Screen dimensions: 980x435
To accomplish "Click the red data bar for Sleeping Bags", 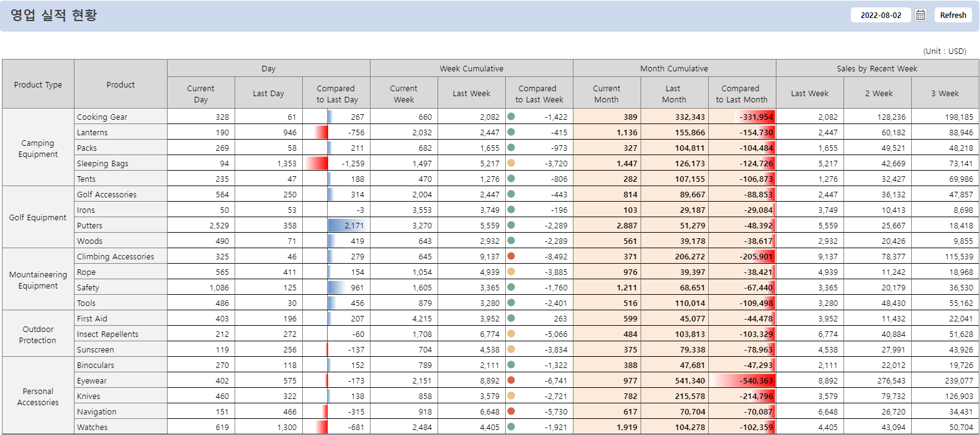I will [x=317, y=163].
